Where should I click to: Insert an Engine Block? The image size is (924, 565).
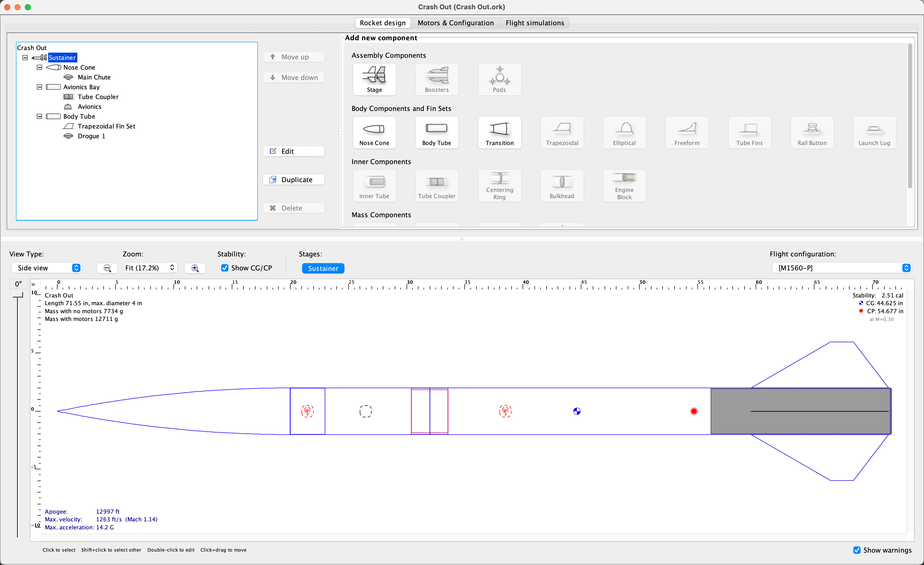[x=624, y=186]
